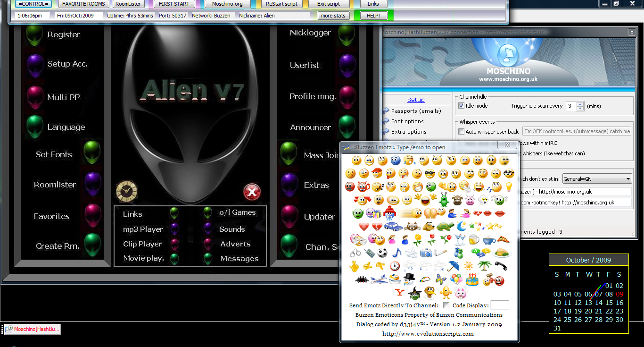The height and width of the screenshot is (347, 644).
Task: Click the red X button in Alien v7
Action: point(252,192)
